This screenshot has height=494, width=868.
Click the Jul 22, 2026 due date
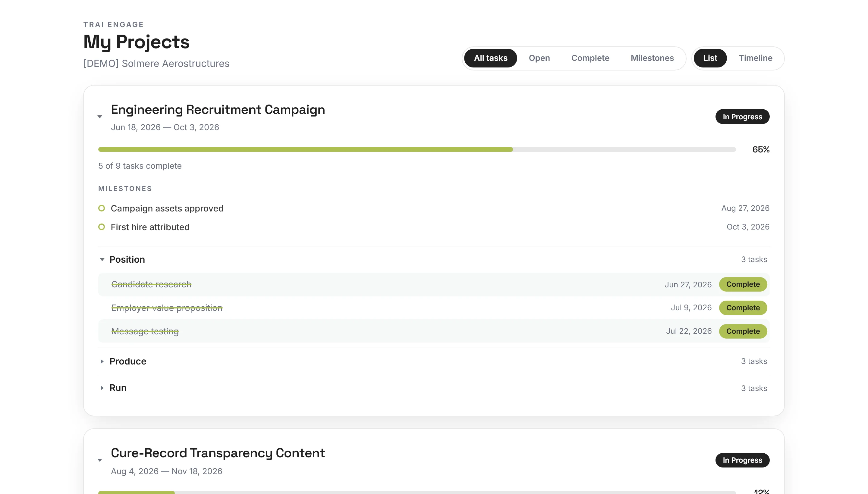point(688,331)
